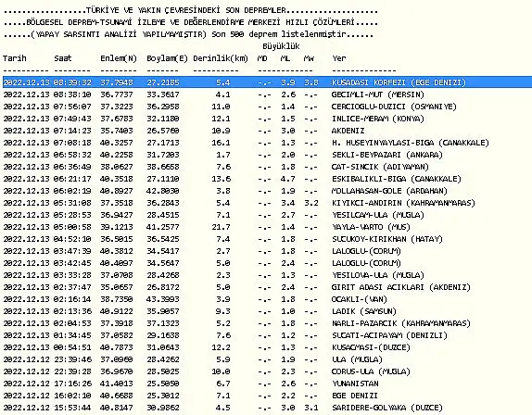Click the Ladik (Samsun) location text
532x415 pixels.
pos(364,311)
